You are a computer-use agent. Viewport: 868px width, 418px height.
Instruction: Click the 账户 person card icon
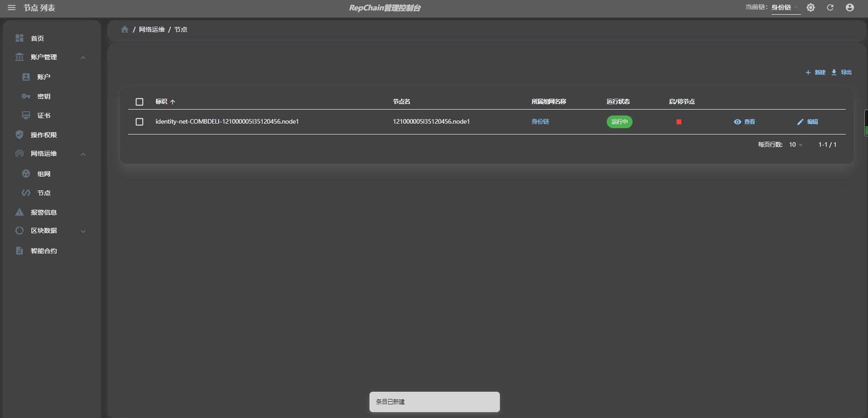(26, 77)
